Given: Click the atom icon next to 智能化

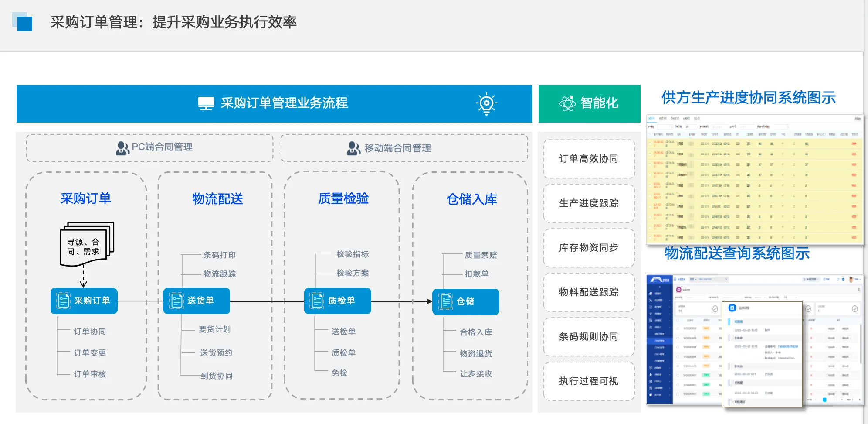Looking at the screenshot, I should pos(567,103).
